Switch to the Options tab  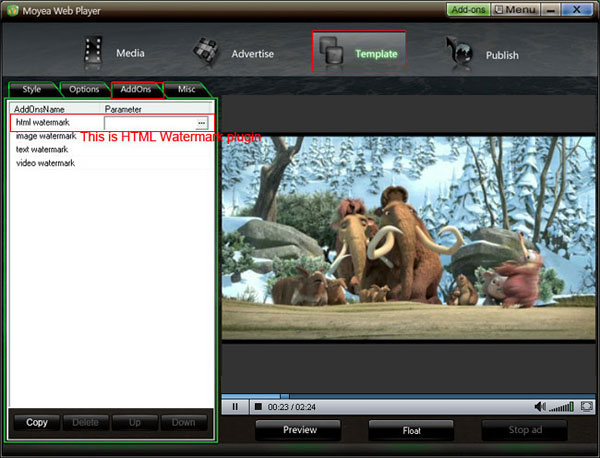click(x=84, y=90)
